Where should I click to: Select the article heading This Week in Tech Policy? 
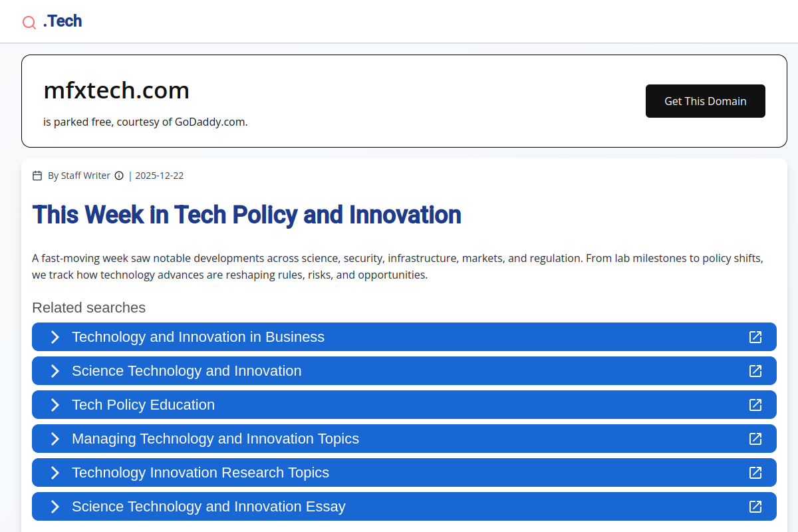pos(246,215)
